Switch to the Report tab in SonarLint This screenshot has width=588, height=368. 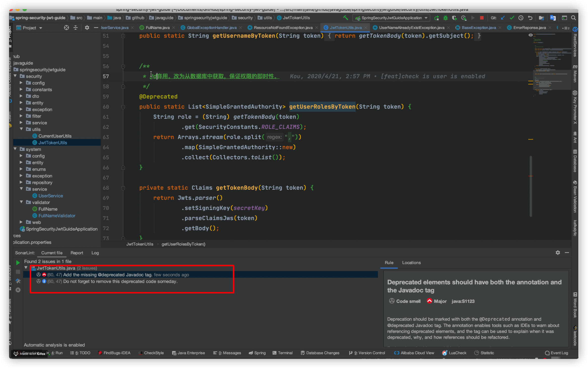76,253
